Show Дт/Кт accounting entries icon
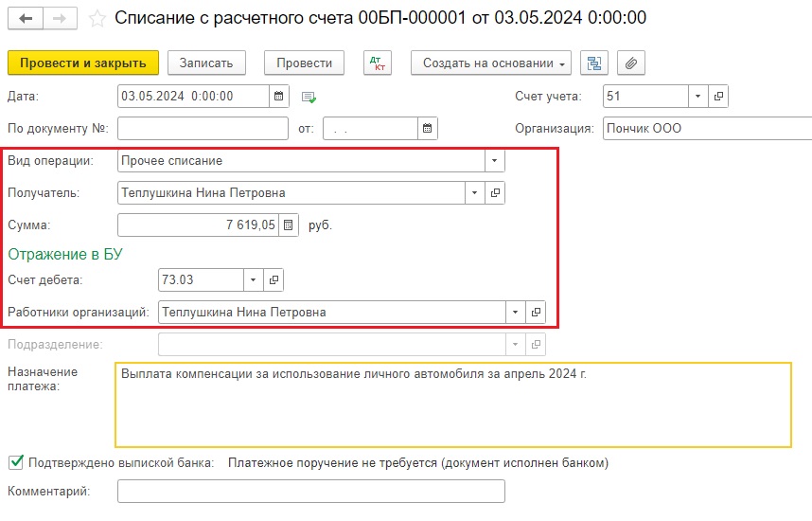The width and height of the screenshot is (812, 521). tap(377, 63)
